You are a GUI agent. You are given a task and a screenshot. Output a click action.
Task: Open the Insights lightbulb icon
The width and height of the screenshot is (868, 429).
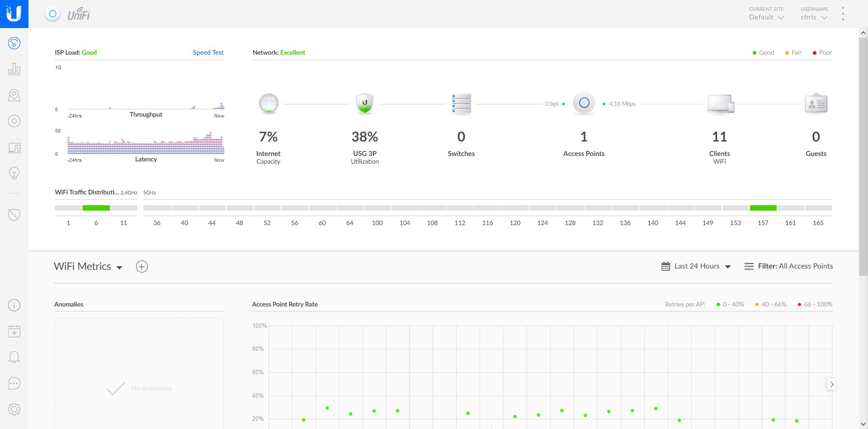[x=14, y=173]
